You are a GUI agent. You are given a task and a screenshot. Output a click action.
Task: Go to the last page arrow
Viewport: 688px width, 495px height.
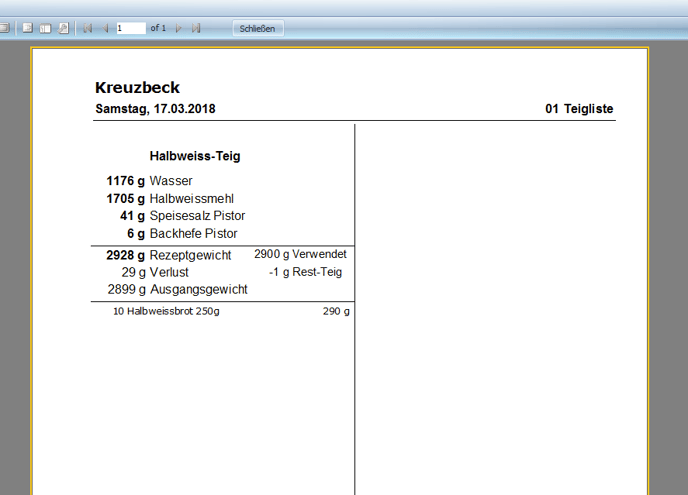pos(196,28)
